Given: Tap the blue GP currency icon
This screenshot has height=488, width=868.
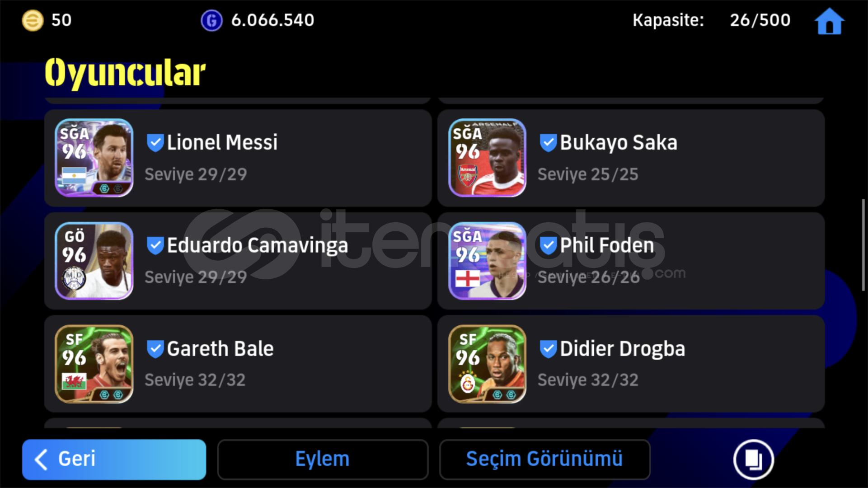Looking at the screenshot, I should click(x=211, y=20).
